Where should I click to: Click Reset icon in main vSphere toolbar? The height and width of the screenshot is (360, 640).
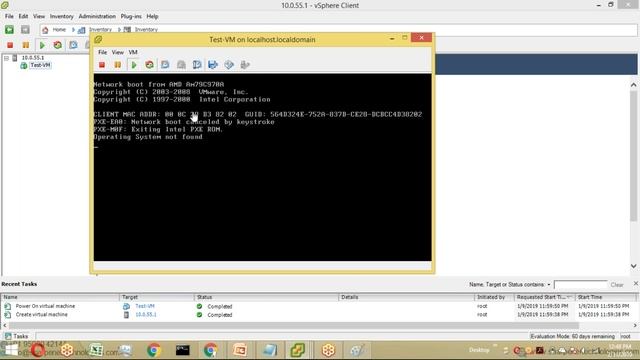pos(58,45)
